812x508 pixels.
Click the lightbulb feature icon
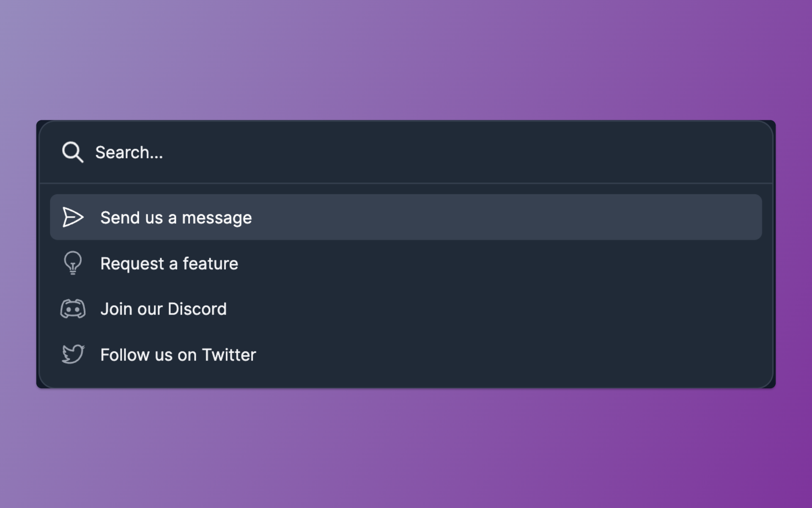[73, 263]
